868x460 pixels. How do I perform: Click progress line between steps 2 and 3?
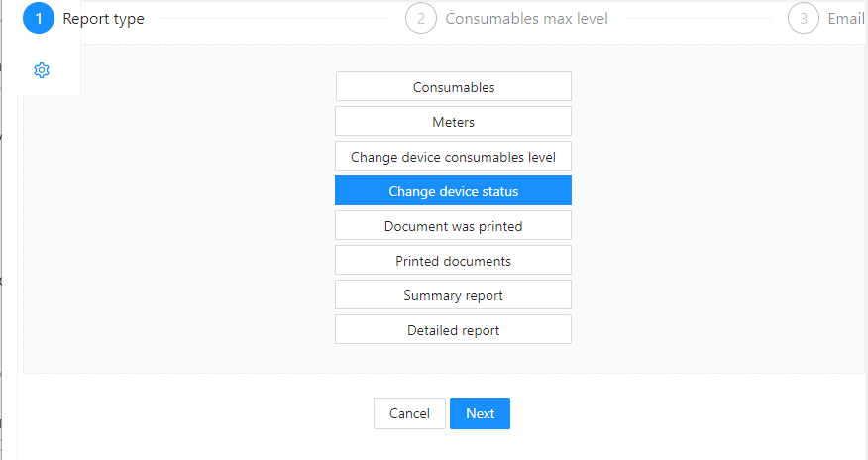(698, 18)
